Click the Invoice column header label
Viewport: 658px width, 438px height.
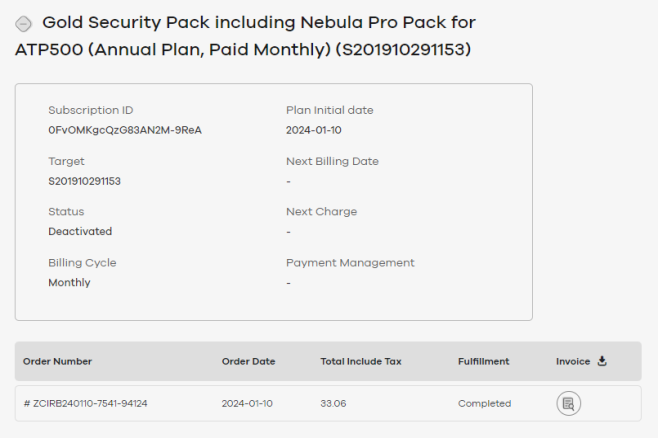pos(573,361)
